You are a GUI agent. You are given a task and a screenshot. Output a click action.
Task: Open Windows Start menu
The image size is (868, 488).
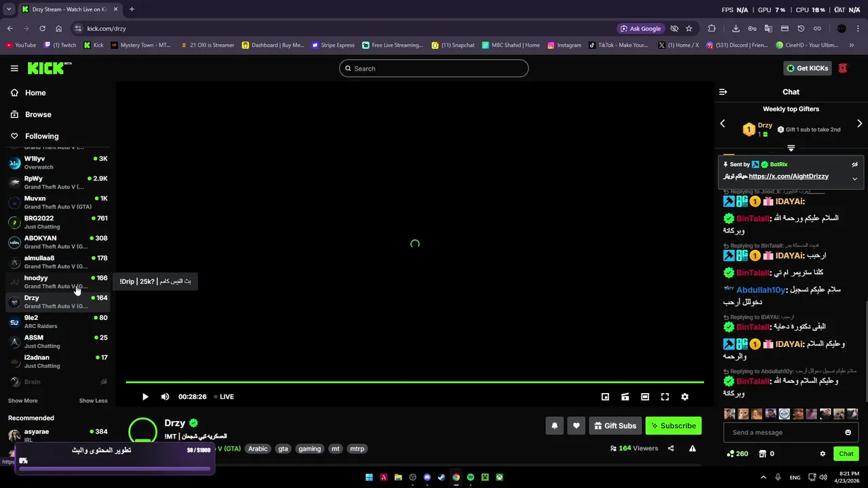(369, 477)
